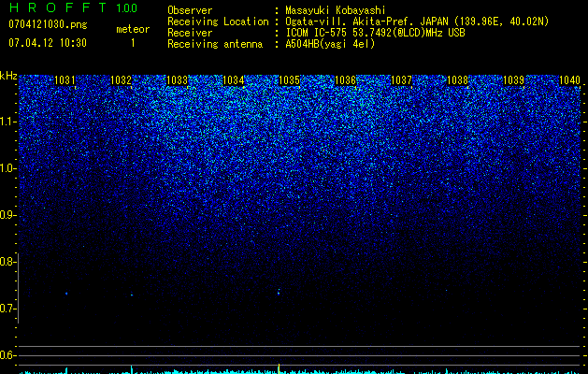588x374 pixels.
Task: Click the 1034 time marker
Action: point(234,80)
